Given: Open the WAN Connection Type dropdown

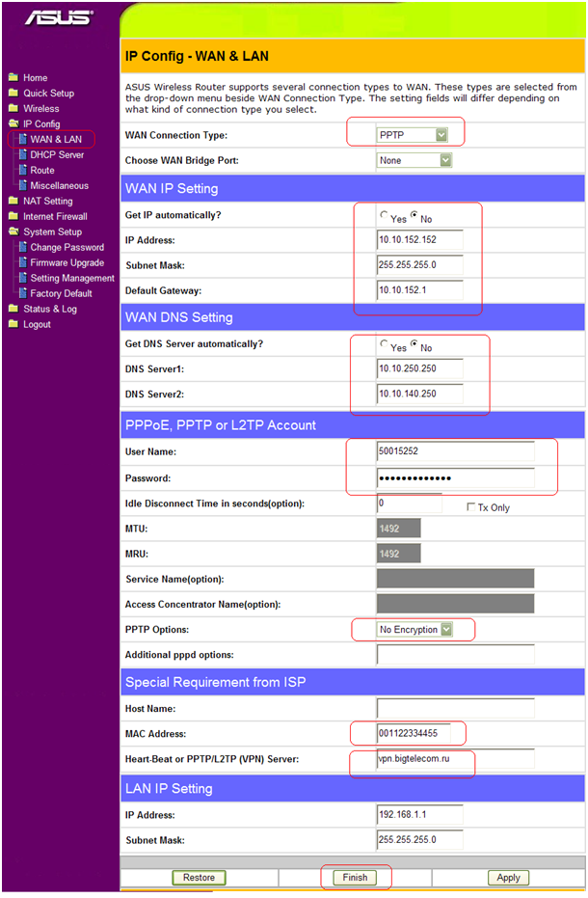Looking at the screenshot, I should (413, 135).
